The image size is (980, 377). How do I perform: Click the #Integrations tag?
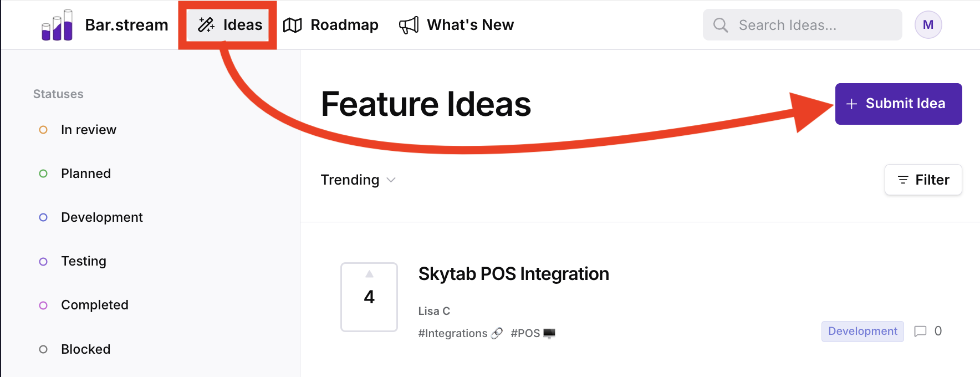[453, 333]
